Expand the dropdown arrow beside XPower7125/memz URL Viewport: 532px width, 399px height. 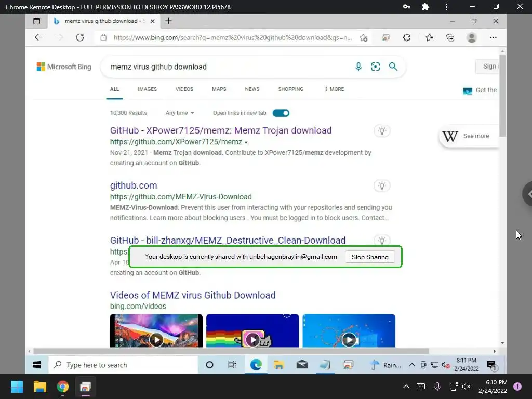tap(246, 142)
